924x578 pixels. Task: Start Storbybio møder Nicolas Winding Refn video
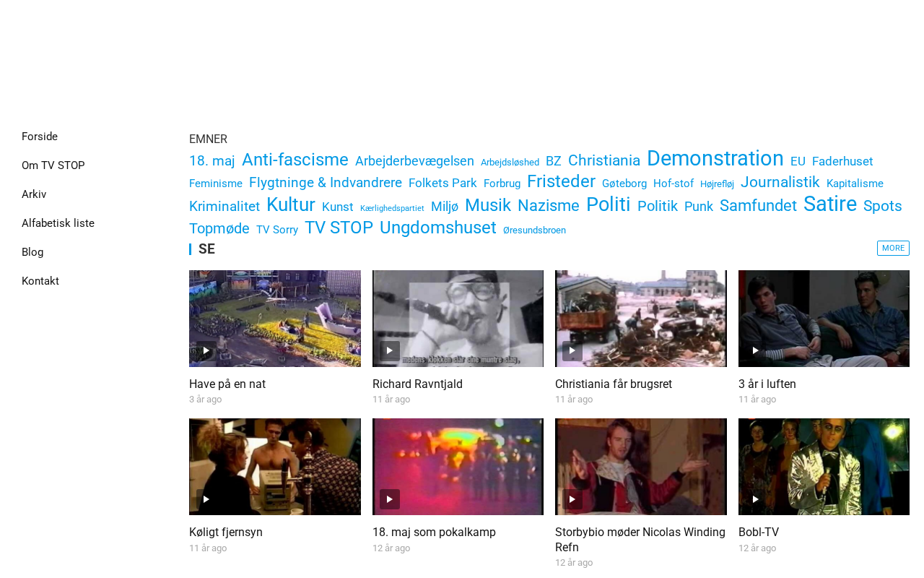coord(572,499)
